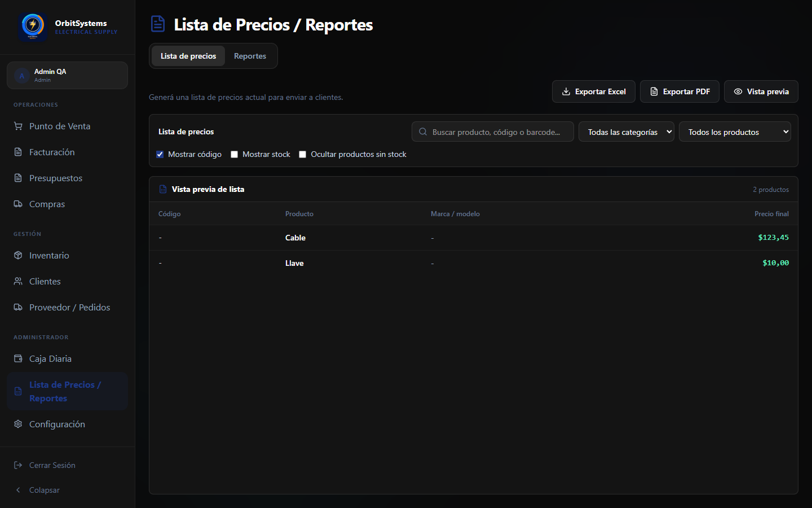Screen dimensions: 812x508
Task: Click Vista previa button
Action: coord(761,91)
